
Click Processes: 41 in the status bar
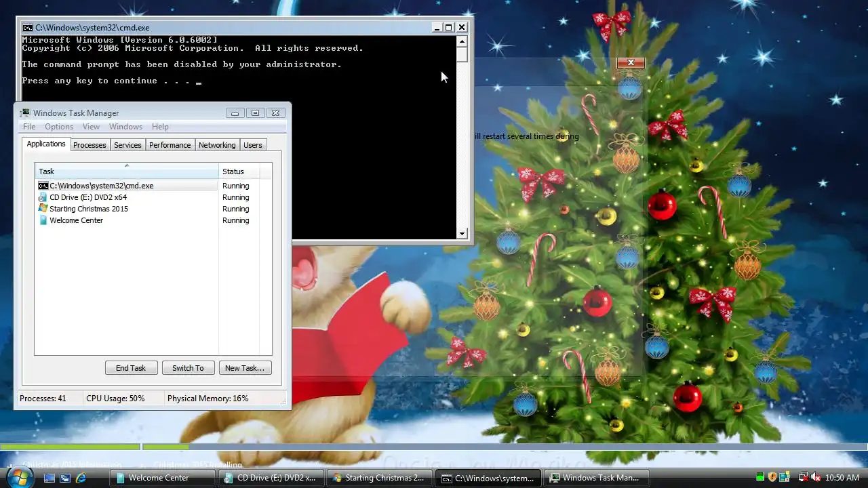43,399
